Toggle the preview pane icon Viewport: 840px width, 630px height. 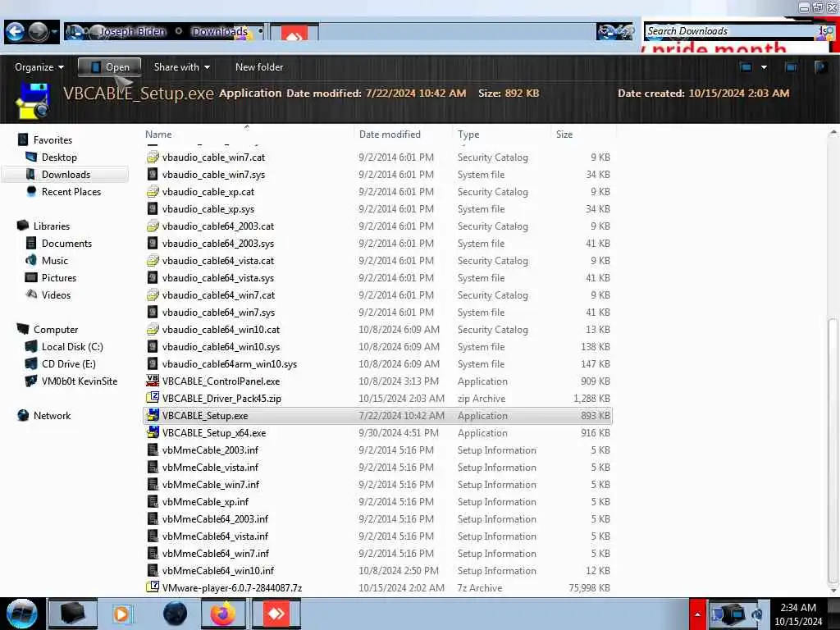[791, 67]
